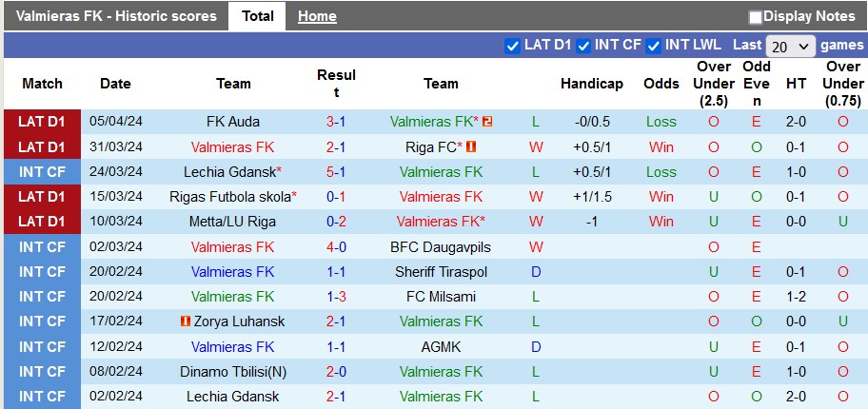Screen dimensions: 868x409
Task: Toggle the Display Notes checkbox
Action: [756, 16]
